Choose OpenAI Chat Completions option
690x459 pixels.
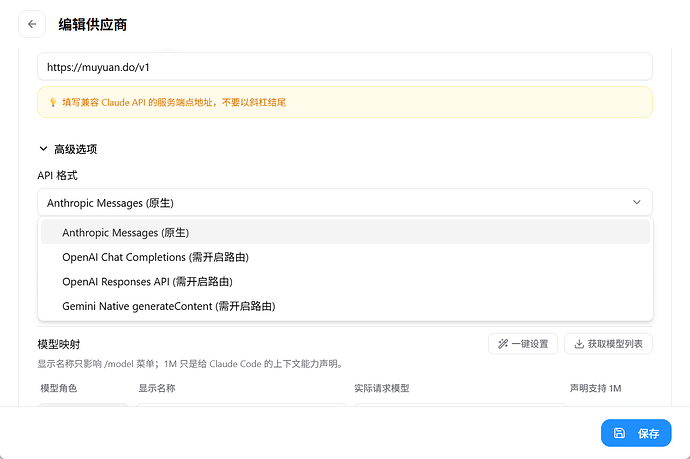(x=345, y=257)
